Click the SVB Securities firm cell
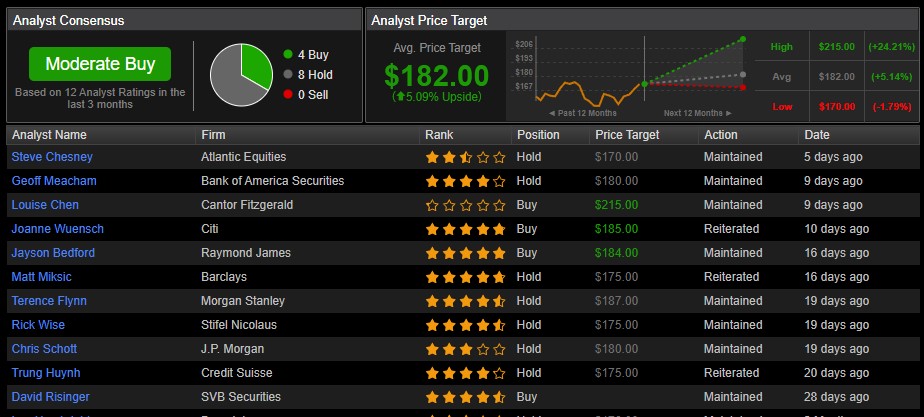 coord(241,397)
